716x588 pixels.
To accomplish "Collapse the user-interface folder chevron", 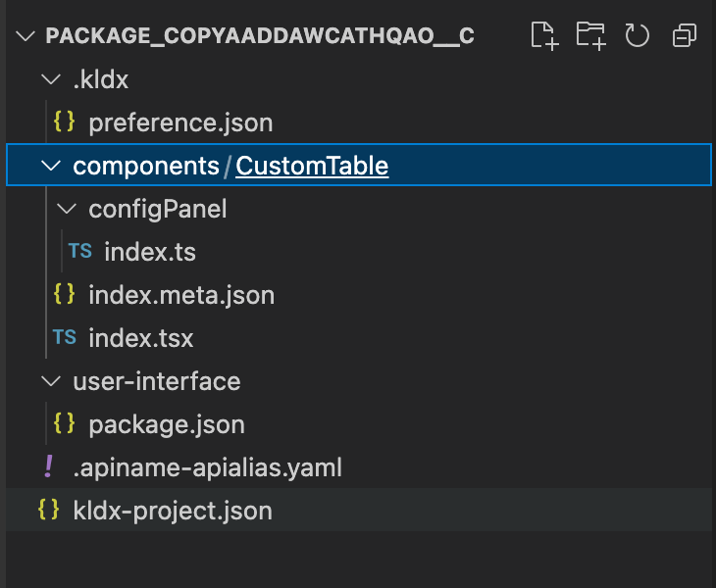I will coord(51,381).
